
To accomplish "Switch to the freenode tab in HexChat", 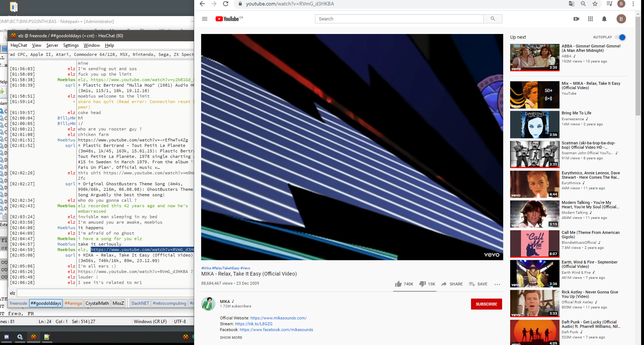I will [x=18, y=303].
